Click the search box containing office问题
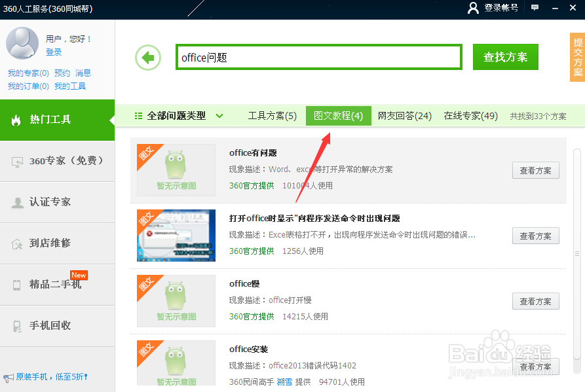 pos(319,57)
